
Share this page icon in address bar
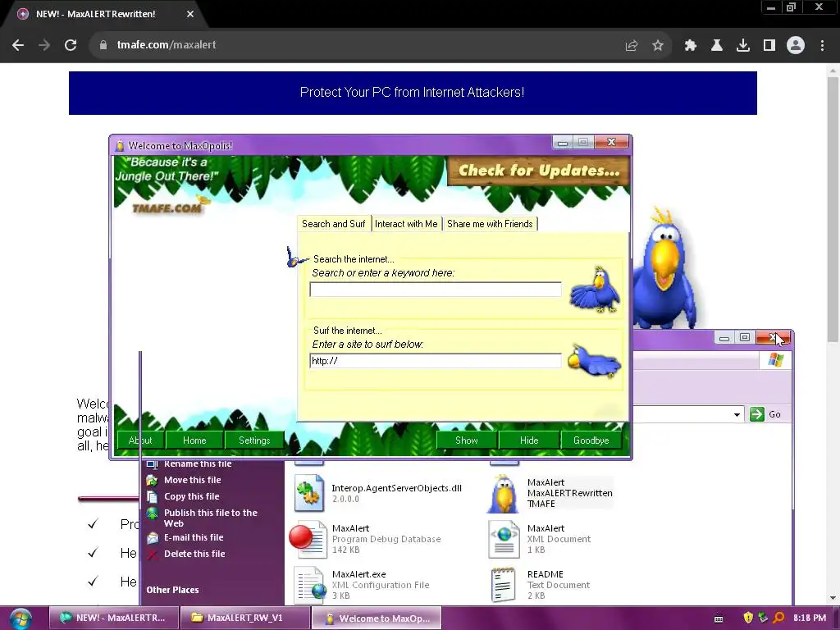[x=632, y=46]
